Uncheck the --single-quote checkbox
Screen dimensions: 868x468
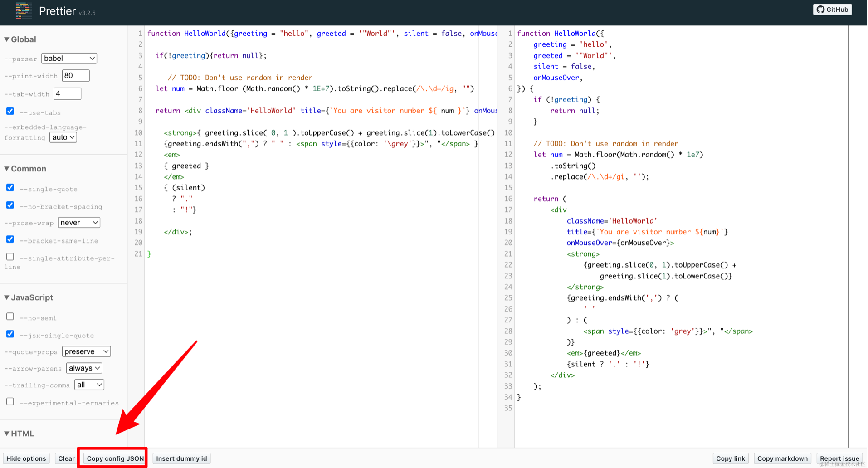[10, 188]
